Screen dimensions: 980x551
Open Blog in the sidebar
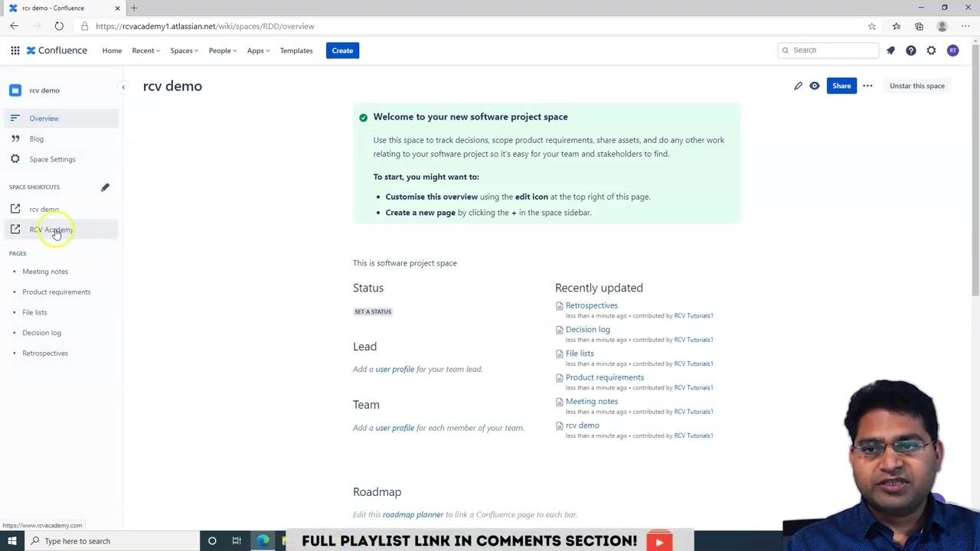[61, 139]
